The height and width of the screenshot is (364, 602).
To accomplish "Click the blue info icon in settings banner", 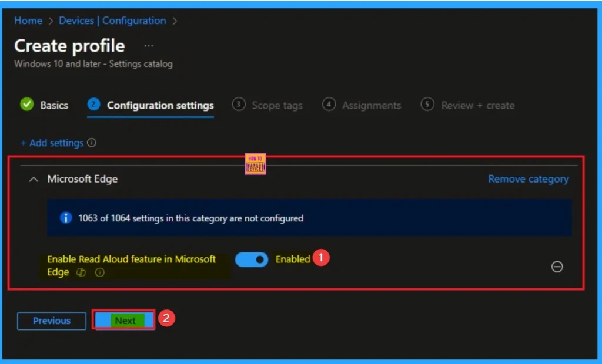I will tap(66, 218).
